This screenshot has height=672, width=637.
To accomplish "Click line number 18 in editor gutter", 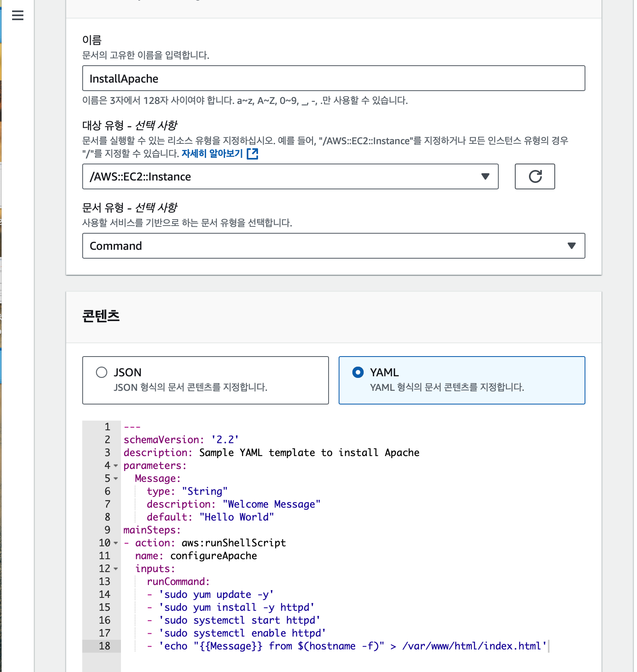I will pyautogui.click(x=104, y=646).
